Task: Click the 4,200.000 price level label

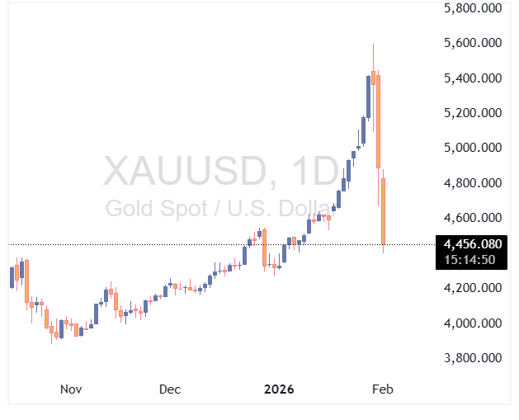Action: (x=473, y=288)
